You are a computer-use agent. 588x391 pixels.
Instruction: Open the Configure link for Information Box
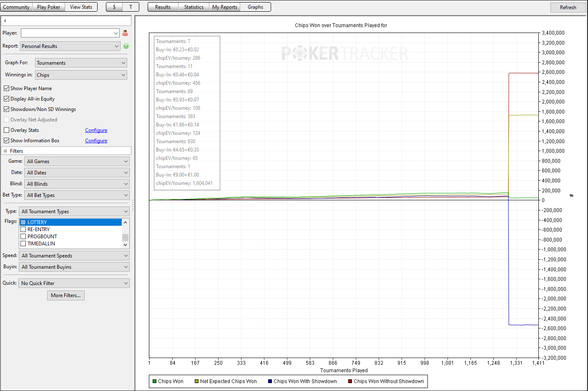click(x=96, y=141)
